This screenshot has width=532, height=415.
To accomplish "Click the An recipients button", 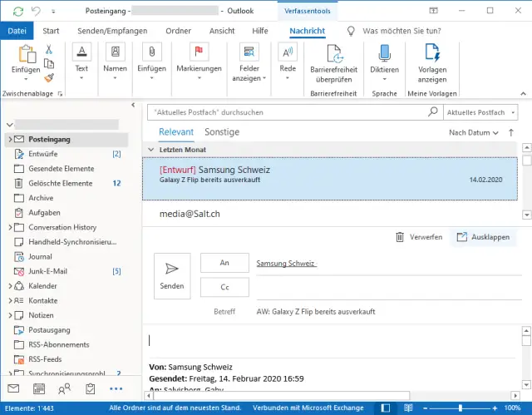I will [224, 263].
